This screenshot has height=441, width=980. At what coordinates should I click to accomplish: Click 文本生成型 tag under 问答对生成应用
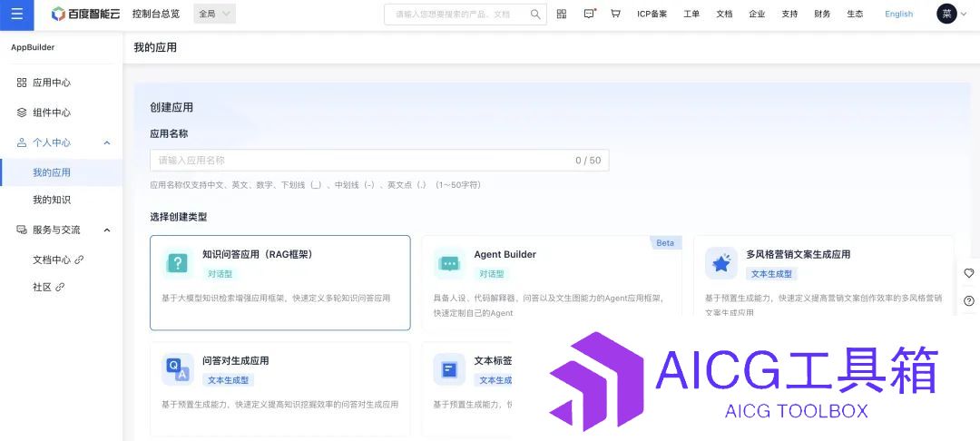(x=228, y=380)
